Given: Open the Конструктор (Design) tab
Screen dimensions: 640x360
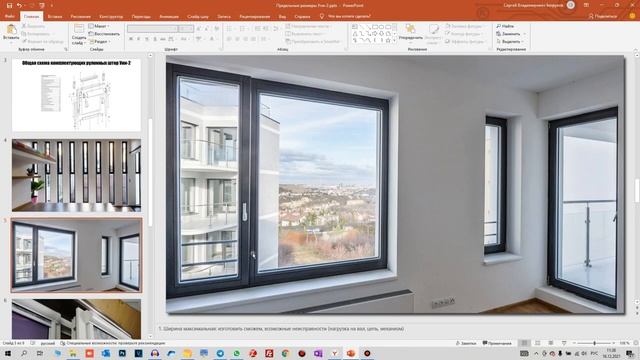Looking at the screenshot, I should 111,16.
